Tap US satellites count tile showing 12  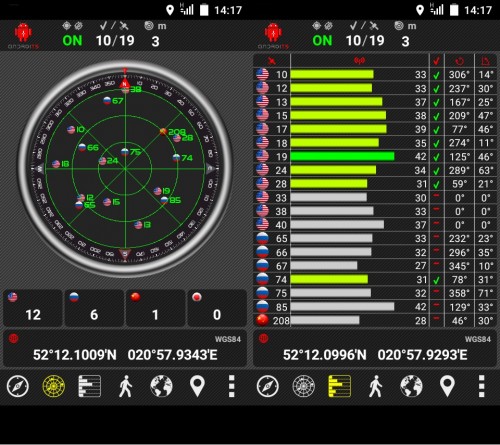(x=33, y=308)
